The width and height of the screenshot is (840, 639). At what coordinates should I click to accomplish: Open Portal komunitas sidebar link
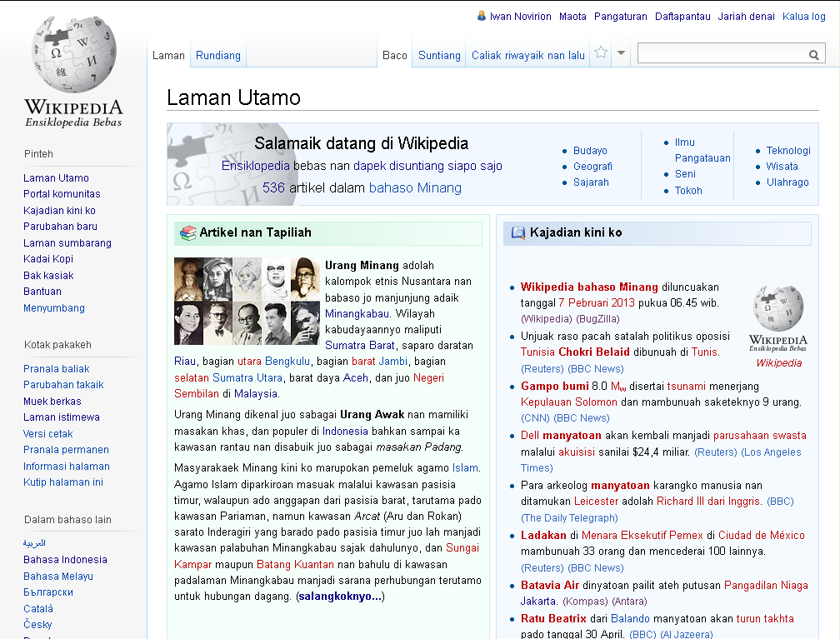(62, 194)
